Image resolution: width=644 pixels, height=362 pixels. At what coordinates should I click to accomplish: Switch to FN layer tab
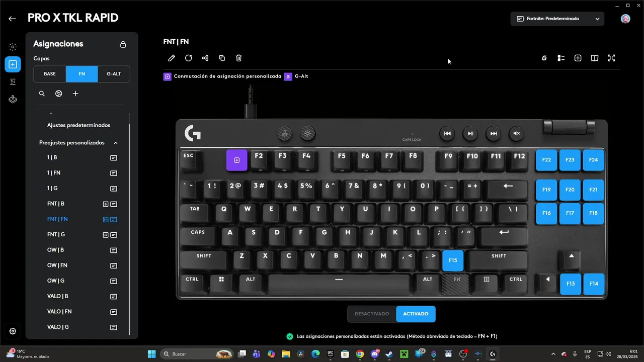click(82, 74)
